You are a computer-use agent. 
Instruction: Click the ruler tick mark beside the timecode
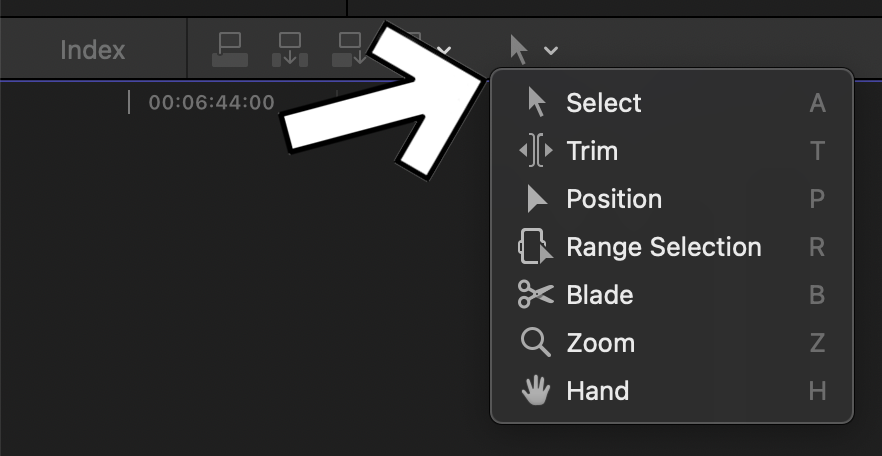tap(129, 102)
